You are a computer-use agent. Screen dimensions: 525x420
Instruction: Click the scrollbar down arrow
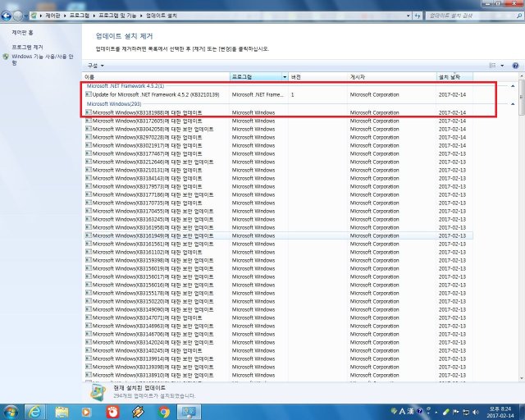point(522,378)
